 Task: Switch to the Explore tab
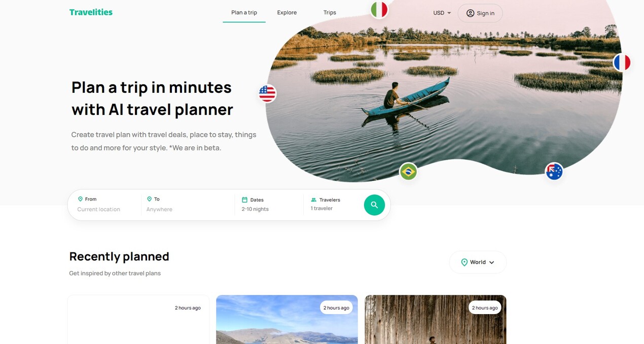[287, 13]
